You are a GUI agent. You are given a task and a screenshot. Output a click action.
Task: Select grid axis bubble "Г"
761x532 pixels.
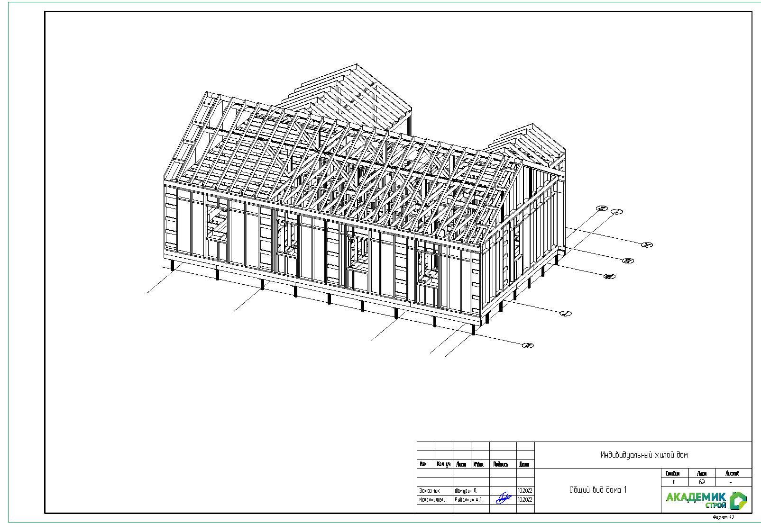point(565,313)
